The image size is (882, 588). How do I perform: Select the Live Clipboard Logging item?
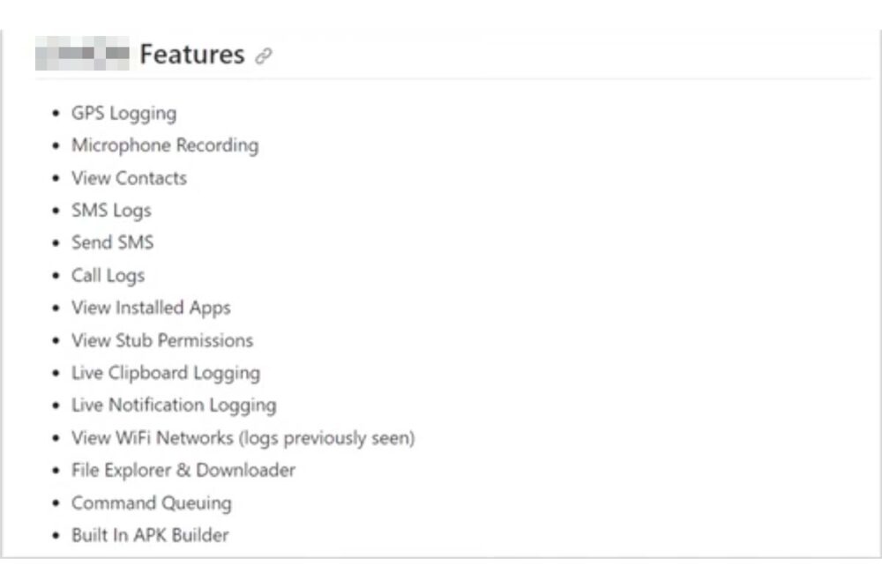pos(166,373)
